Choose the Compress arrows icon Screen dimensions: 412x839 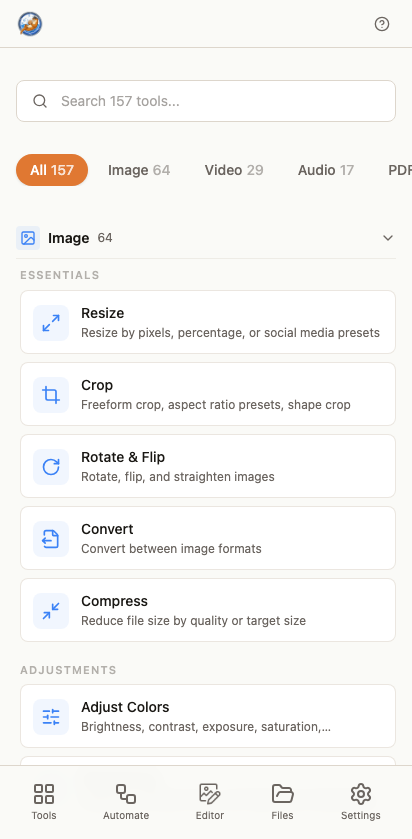click(51, 611)
